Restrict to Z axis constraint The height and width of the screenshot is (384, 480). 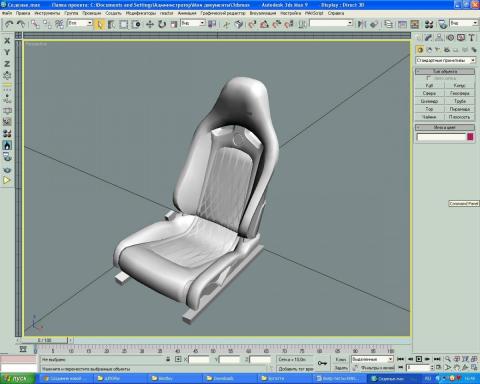pyautogui.click(x=7, y=64)
